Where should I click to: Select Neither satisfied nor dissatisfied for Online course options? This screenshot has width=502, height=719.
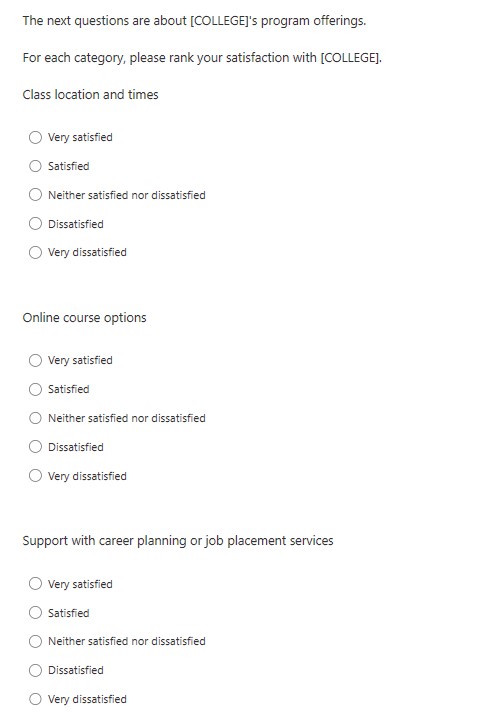click(35, 418)
